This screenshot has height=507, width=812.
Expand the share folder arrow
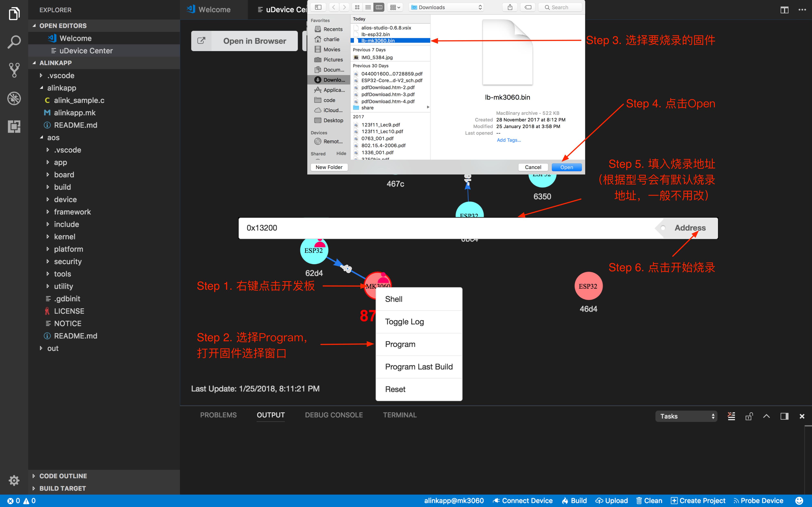coord(428,107)
